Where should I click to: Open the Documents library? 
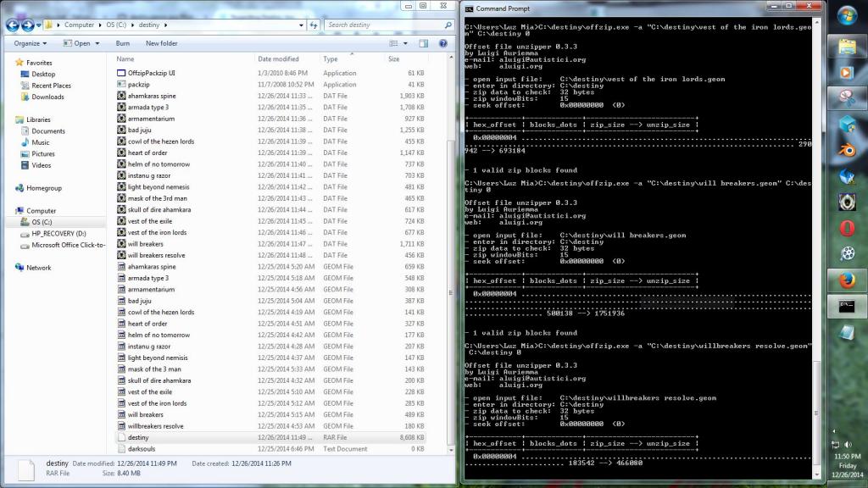coord(48,131)
